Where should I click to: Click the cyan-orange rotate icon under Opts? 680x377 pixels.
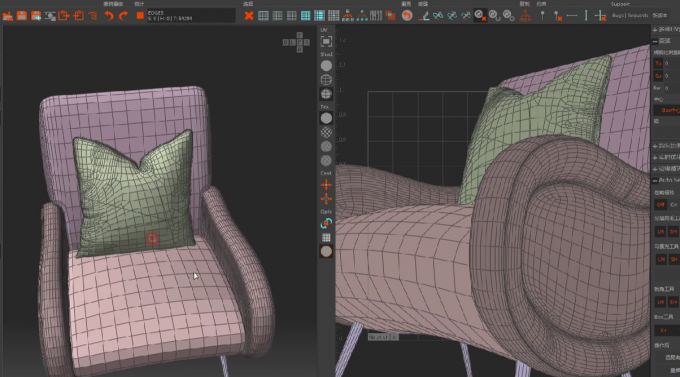pos(326,223)
